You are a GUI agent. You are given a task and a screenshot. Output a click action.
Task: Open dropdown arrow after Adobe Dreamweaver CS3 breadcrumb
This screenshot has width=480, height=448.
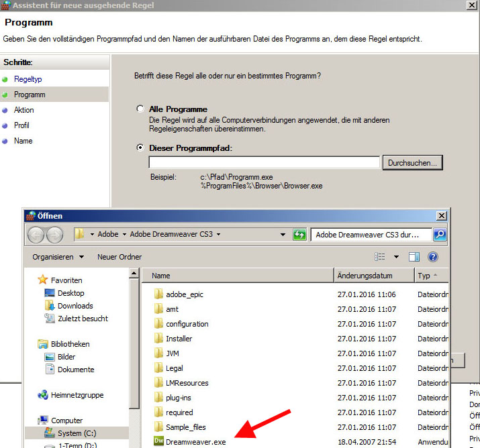[219, 234]
